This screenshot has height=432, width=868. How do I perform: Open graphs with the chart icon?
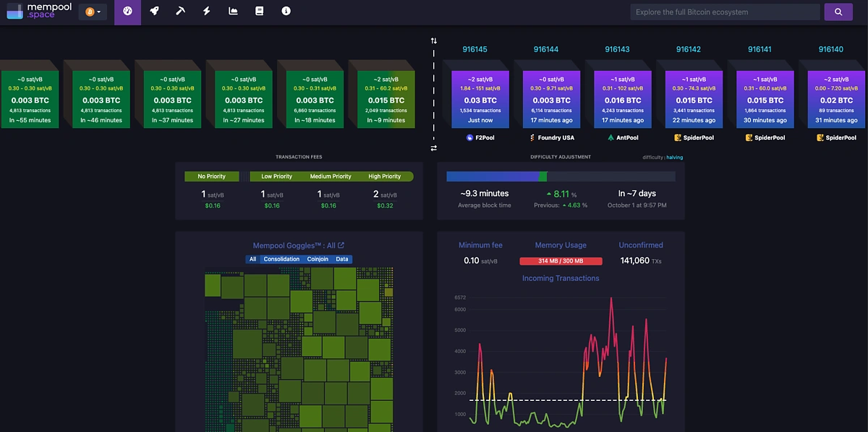click(x=232, y=12)
